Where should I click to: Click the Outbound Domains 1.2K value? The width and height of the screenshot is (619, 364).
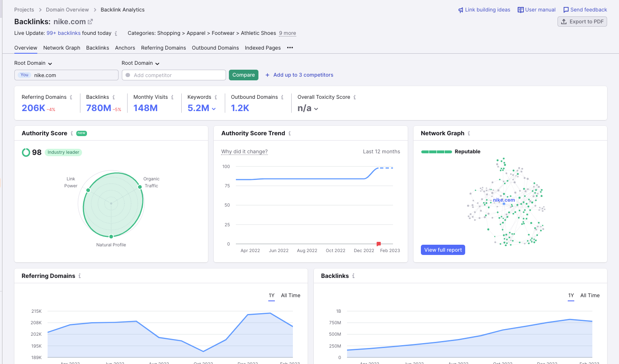tap(240, 108)
